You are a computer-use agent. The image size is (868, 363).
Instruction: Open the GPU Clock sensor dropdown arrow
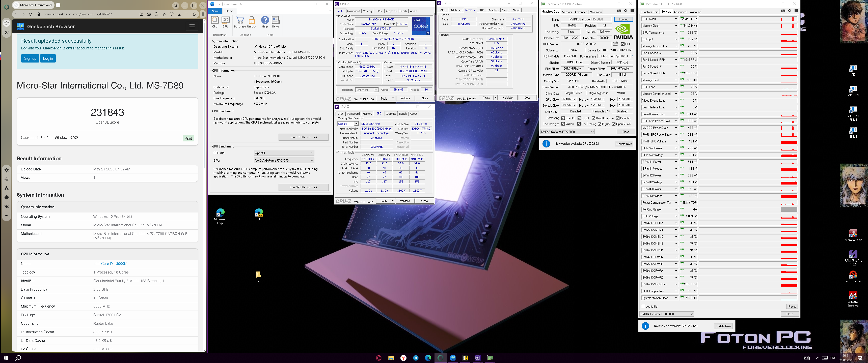676,19
